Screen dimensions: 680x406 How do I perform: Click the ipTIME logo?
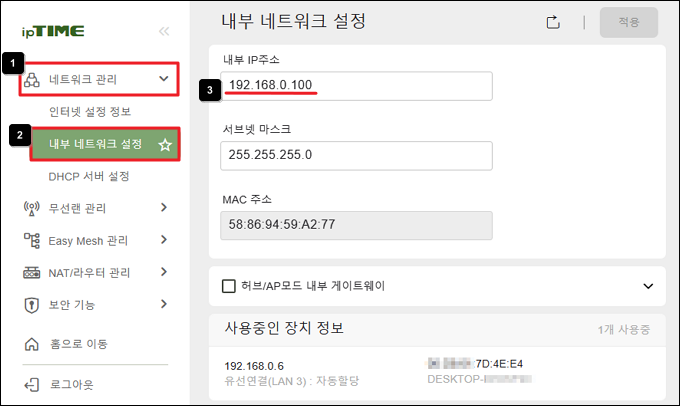tap(53, 32)
